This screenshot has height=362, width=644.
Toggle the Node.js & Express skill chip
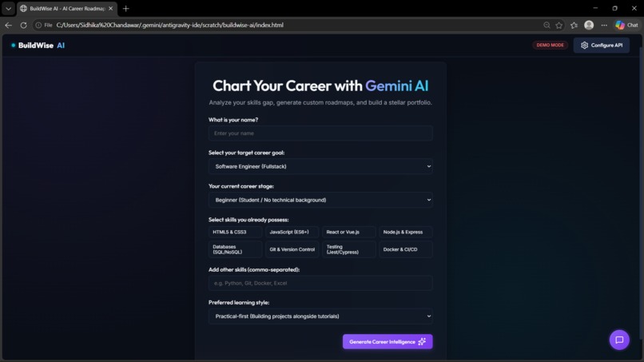coord(406,232)
